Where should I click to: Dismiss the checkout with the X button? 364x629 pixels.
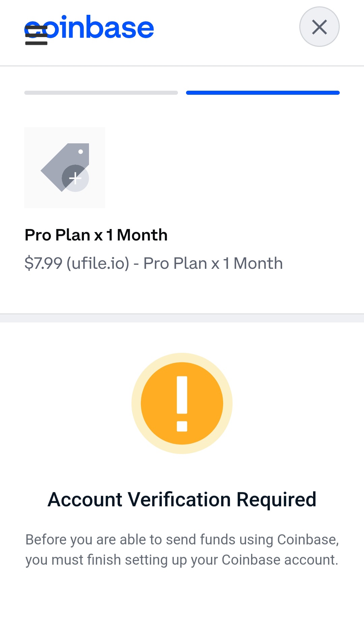coord(319,27)
